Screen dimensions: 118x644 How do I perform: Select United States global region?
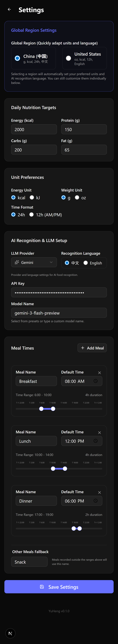68,58
